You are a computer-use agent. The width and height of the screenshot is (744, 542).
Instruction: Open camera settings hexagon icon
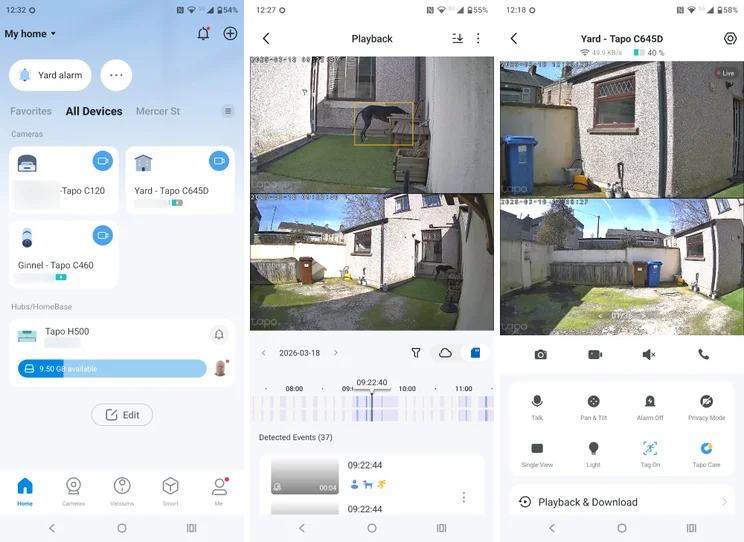click(x=730, y=38)
